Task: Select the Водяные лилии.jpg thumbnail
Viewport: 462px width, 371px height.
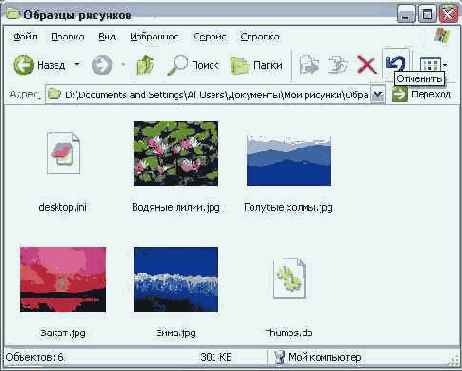Action: (176, 153)
